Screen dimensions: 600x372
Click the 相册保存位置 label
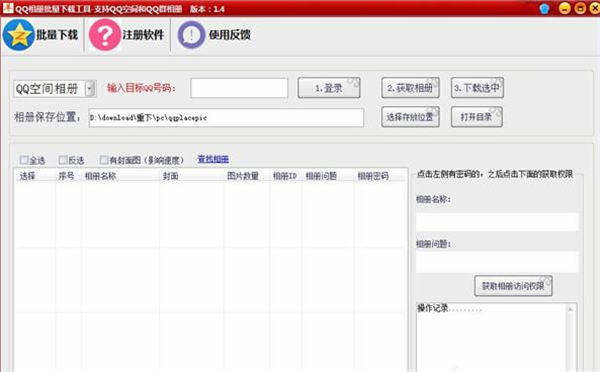pyautogui.click(x=47, y=117)
